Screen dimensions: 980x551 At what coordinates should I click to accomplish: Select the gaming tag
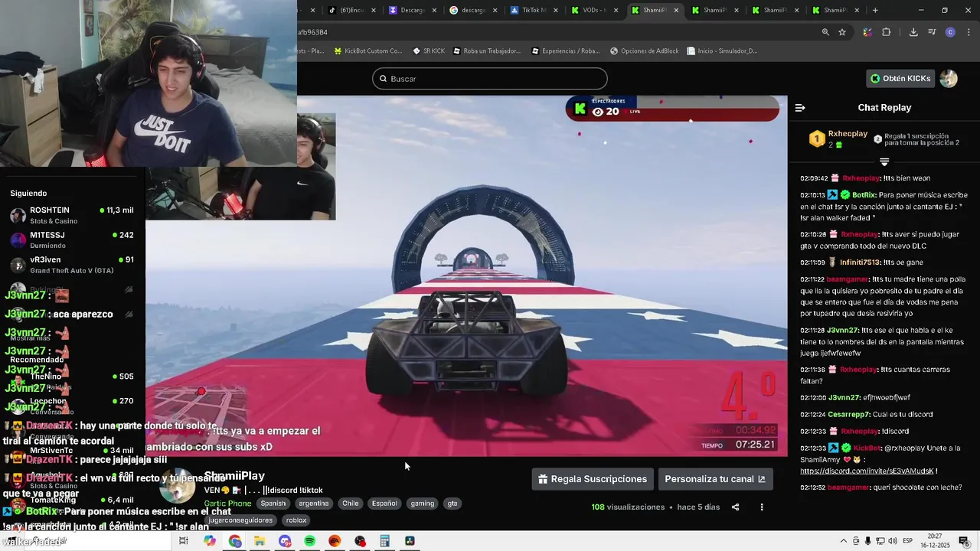[x=422, y=504]
